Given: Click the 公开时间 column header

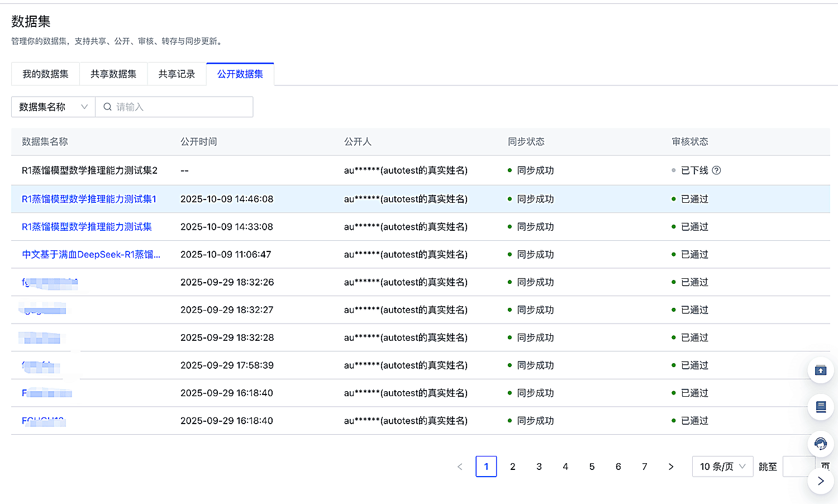Looking at the screenshot, I should [198, 142].
